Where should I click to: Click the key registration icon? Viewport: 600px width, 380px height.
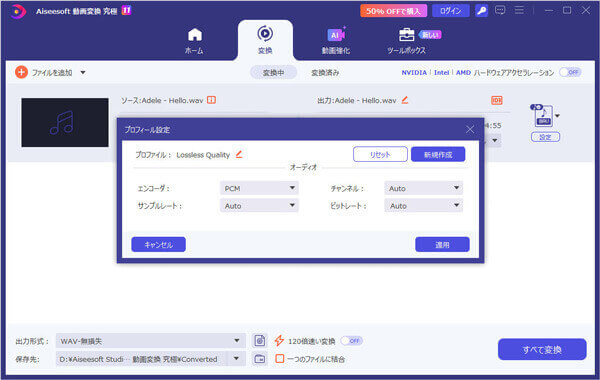(x=481, y=11)
